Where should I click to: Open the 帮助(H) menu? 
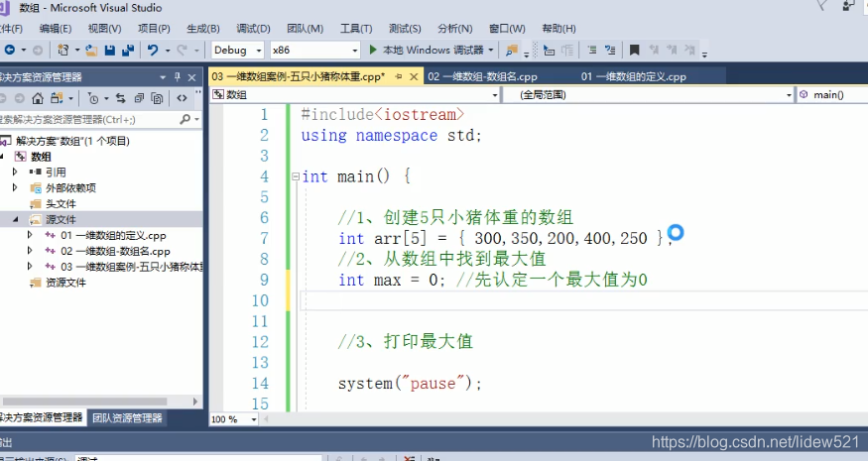coord(558,29)
